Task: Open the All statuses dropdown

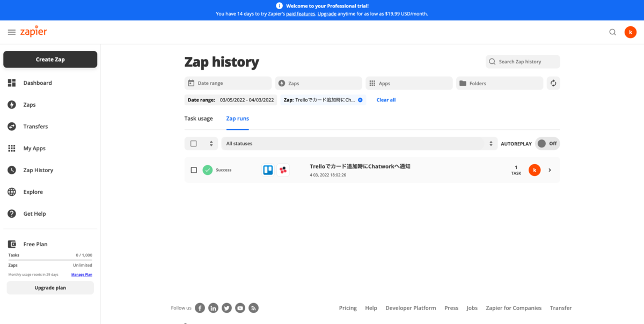Action: point(358,143)
